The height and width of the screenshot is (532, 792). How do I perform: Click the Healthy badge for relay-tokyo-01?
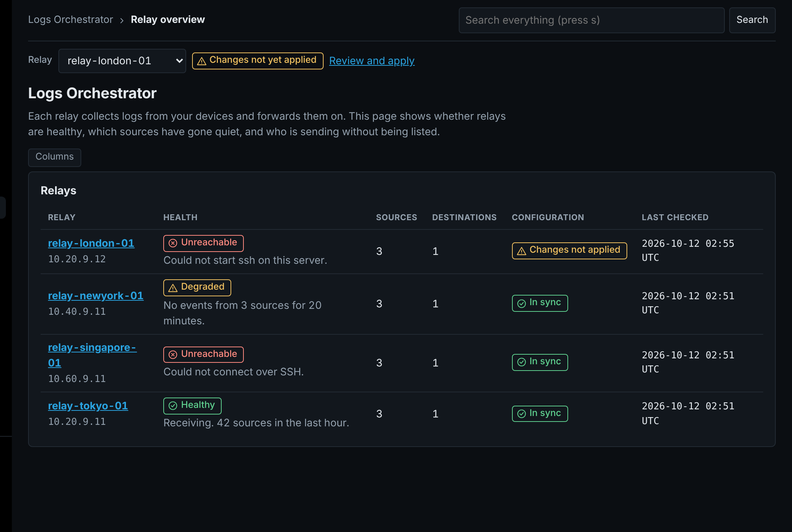[192, 406]
